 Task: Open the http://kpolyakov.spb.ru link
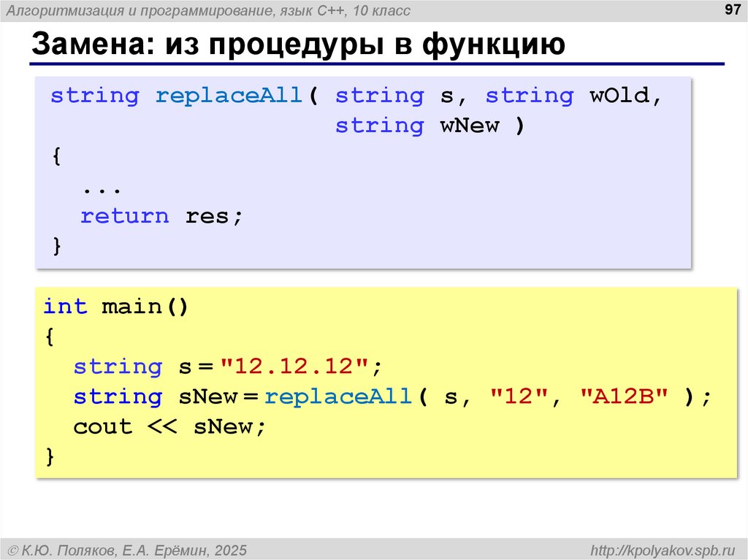[663, 550]
